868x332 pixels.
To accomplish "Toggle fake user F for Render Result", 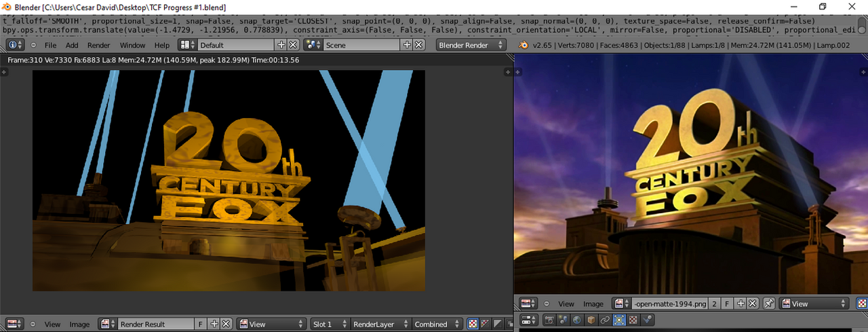I will [x=201, y=324].
